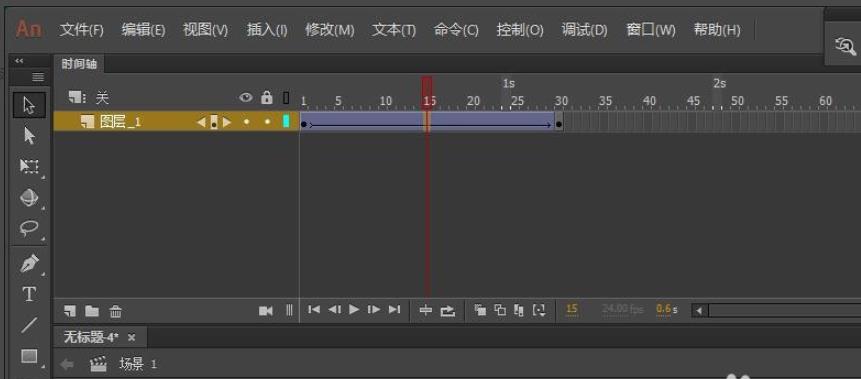Screen dimensions: 861x379
Task: Open the modify markers icon menu
Action: pyautogui.click(x=539, y=310)
